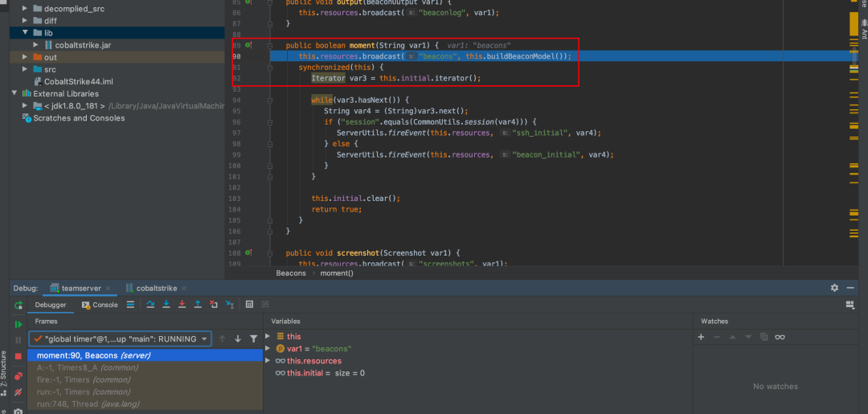The height and width of the screenshot is (414, 868).
Task: Click Step Out icon
Action: pos(198,305)
